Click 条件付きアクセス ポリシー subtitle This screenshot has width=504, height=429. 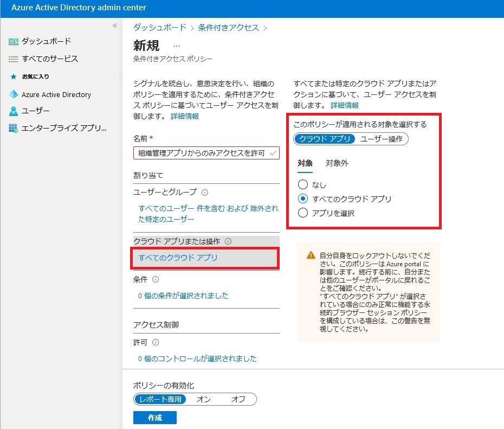click(173, 59)
